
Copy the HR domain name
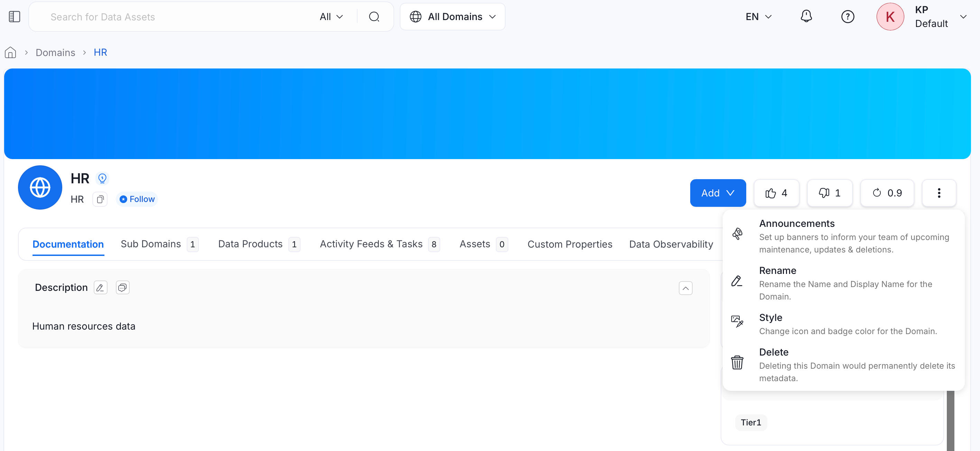(x=100, y=199)
